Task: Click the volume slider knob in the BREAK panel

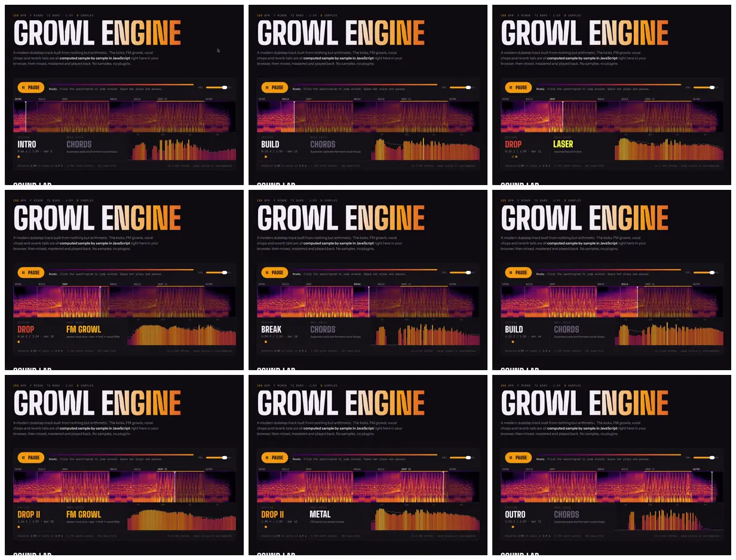Action: [x=468, y=273]
